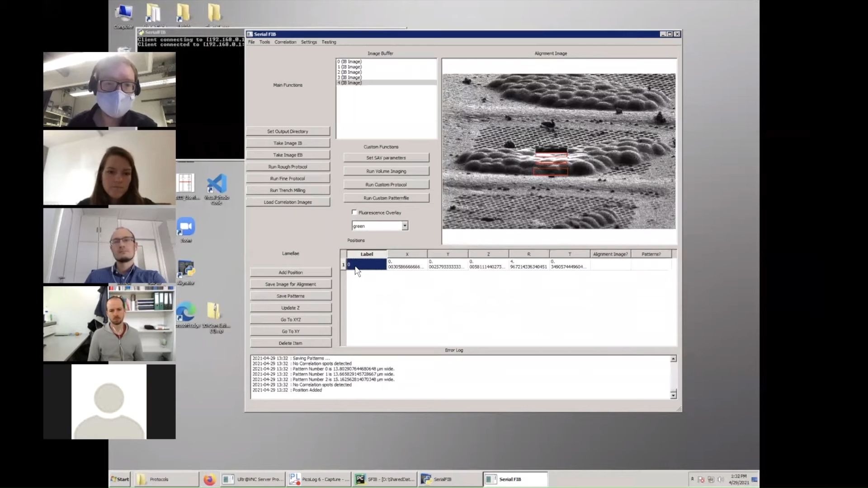Click Run Rough Protocol button
The width and height of the screenshot is (868, 488).
coord(288,167)
